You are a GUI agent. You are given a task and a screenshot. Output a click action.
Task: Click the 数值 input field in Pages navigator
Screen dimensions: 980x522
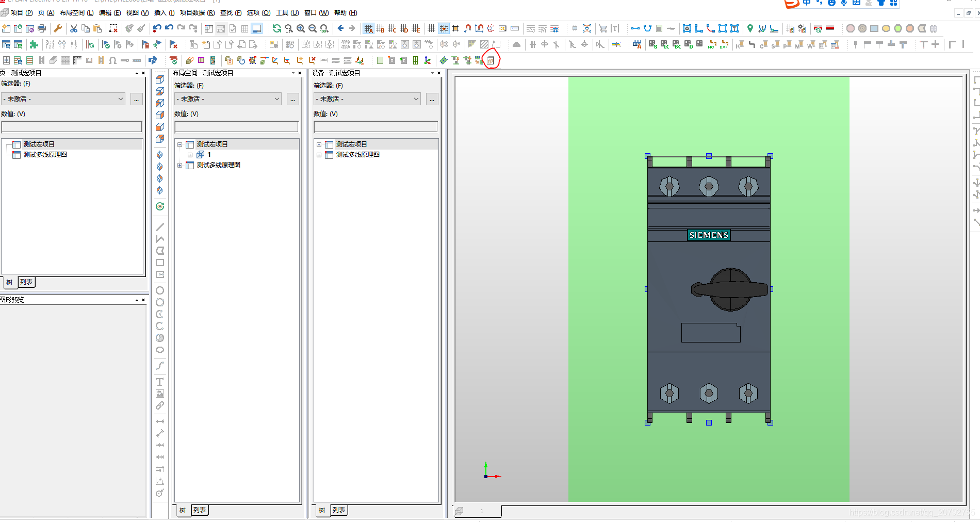pyautogui.click(x=72, y=126)
